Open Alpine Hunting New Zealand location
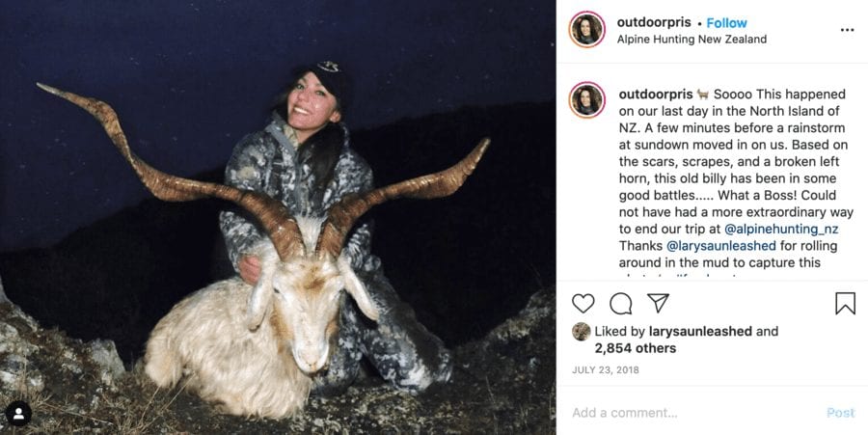Viewport: 868px width, 435px height. click(692, 40)
